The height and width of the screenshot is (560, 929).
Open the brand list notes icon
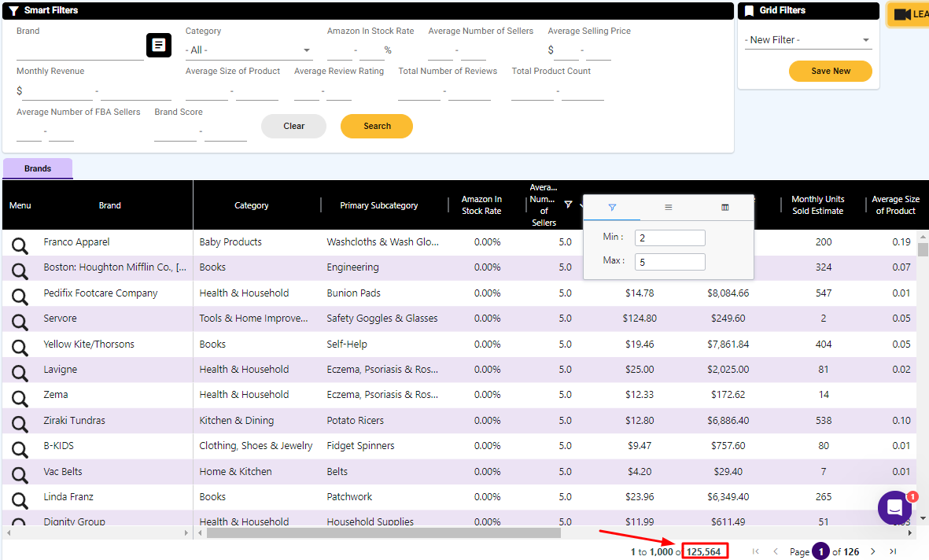pyautogui.click(x=158, y=46)
